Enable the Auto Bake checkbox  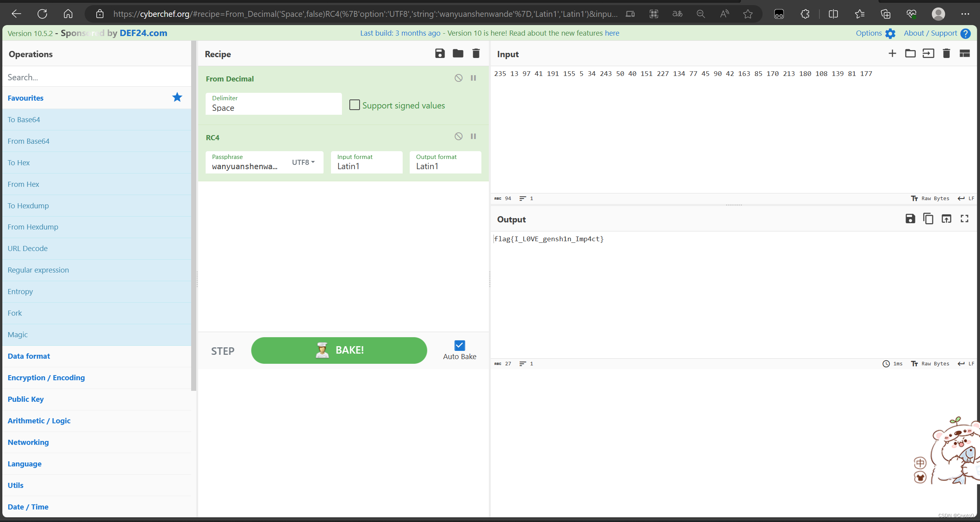[x=459, y=345]
